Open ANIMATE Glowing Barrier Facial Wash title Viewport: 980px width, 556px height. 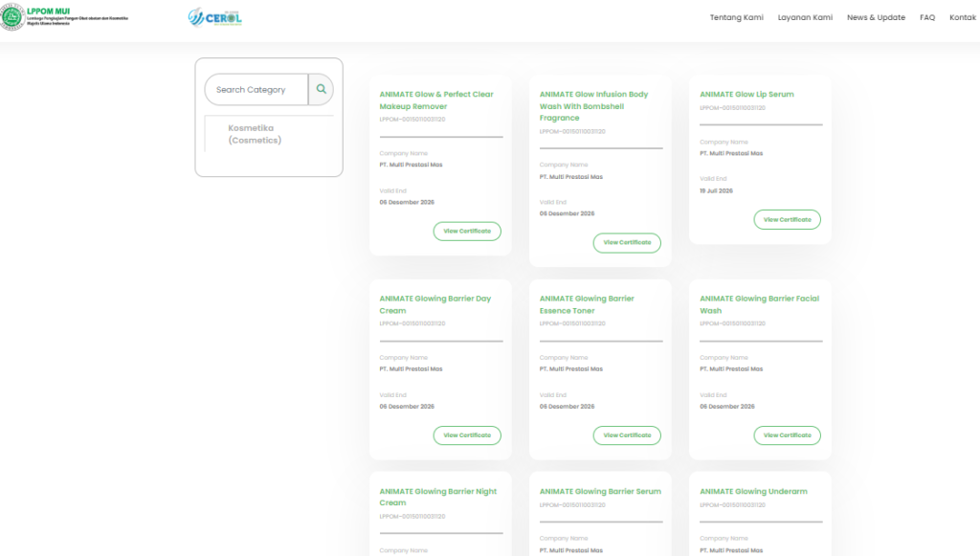pos(759,304)
